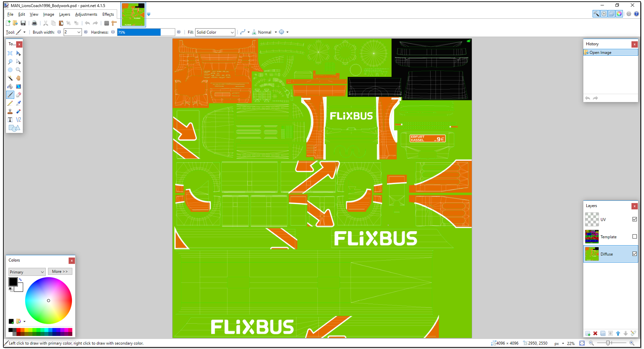Screen dimensions: 644x349
Task: Swap primary and secondary colors
Action: tap(20, 279)
